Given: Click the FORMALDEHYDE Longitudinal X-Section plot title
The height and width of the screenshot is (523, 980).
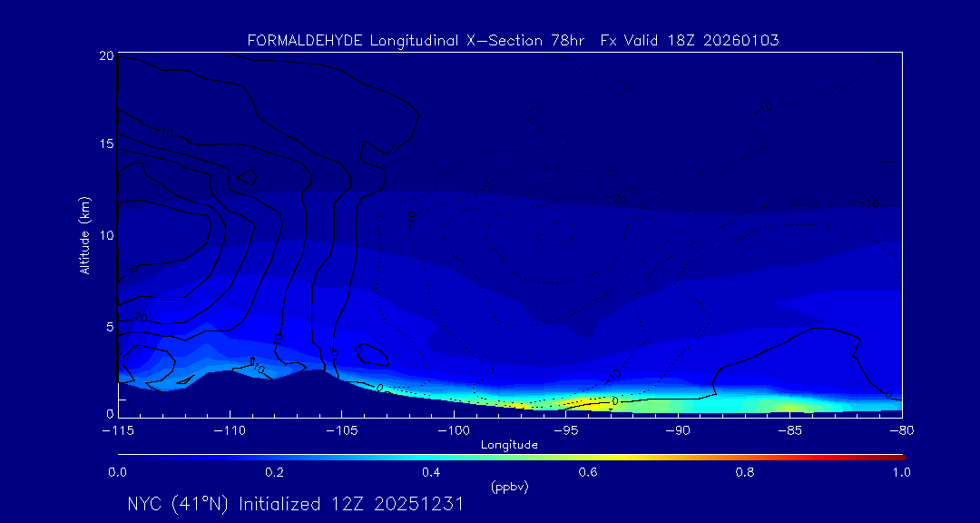Looking at the screenshot, I should tap(513, 41).
